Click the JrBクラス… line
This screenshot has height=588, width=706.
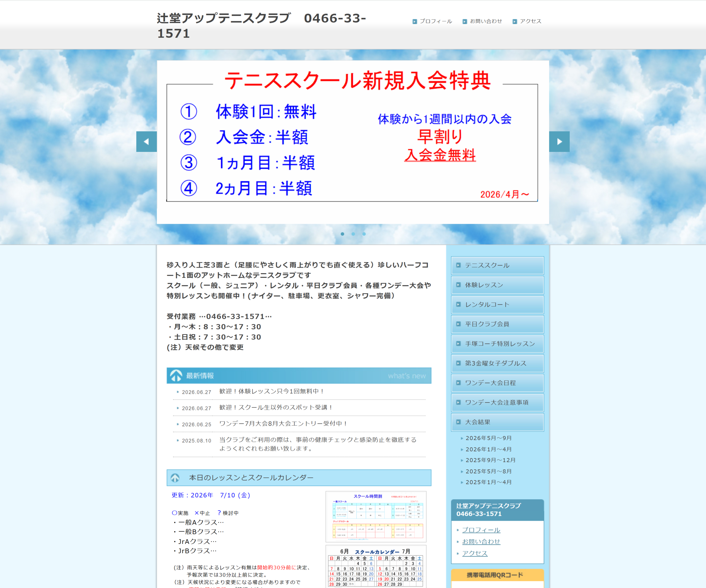tap(195, 551)
